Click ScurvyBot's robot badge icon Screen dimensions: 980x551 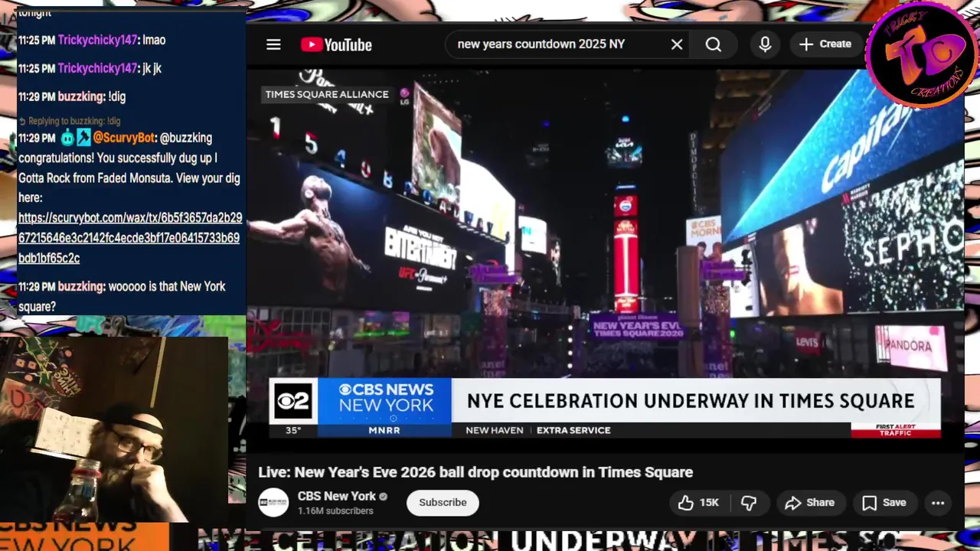67,138
